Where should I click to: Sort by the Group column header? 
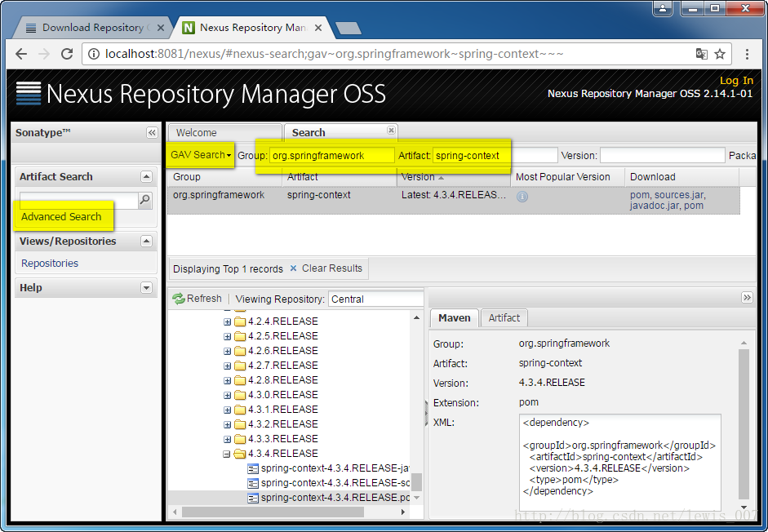click(x=224, y=177)
